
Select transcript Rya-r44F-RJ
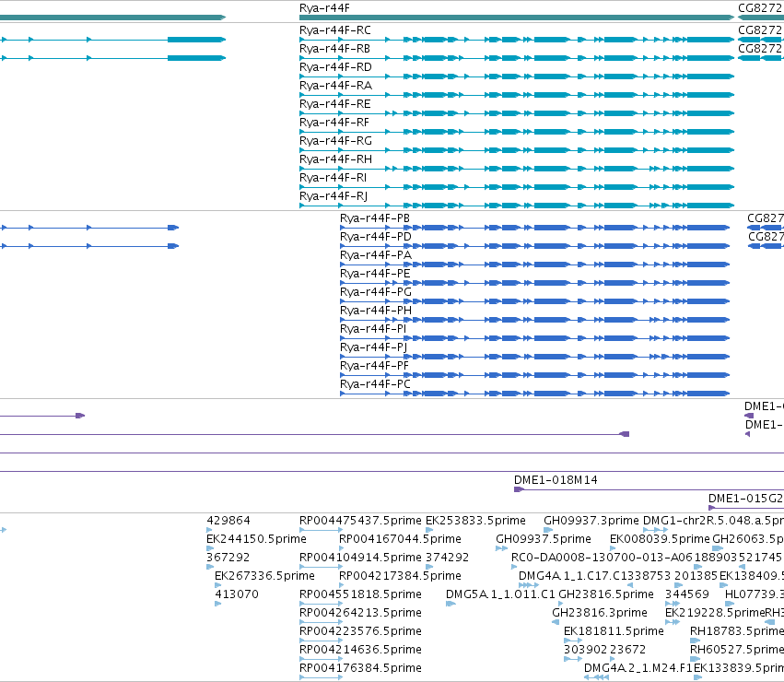click(x=333, y=196)
